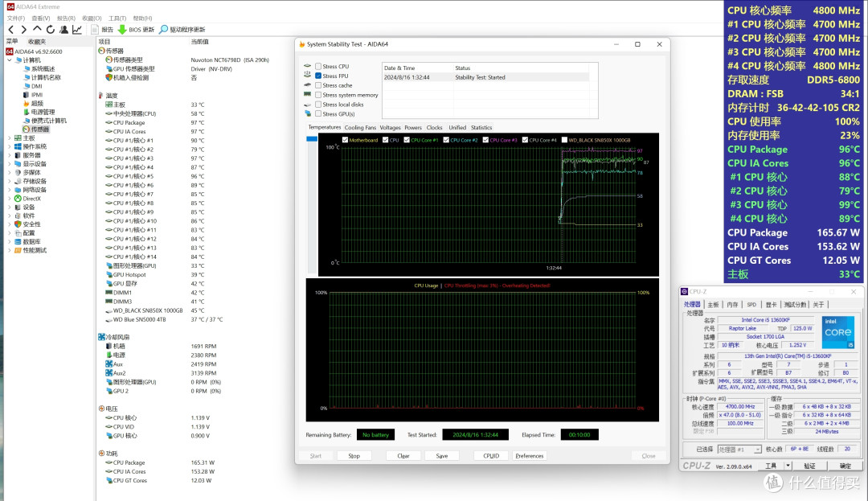Click the CPUID button

coord(491,456)
